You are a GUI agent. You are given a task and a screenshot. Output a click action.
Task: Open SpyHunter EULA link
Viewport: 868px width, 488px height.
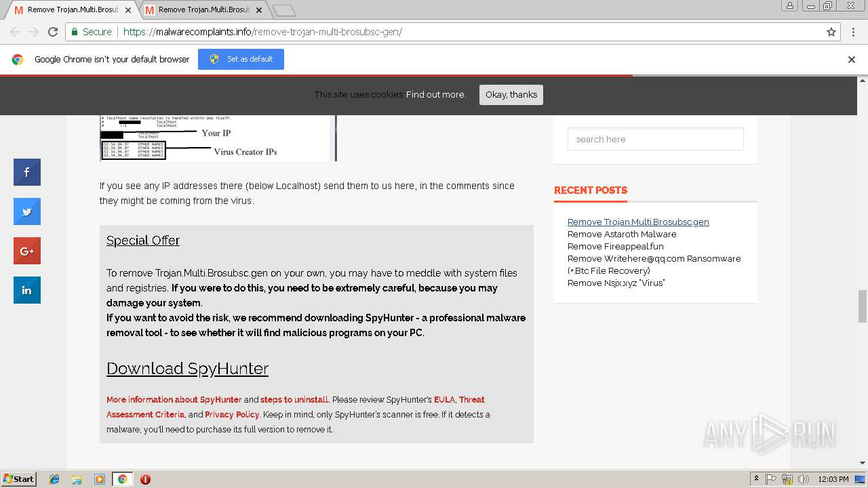(444, 399)
